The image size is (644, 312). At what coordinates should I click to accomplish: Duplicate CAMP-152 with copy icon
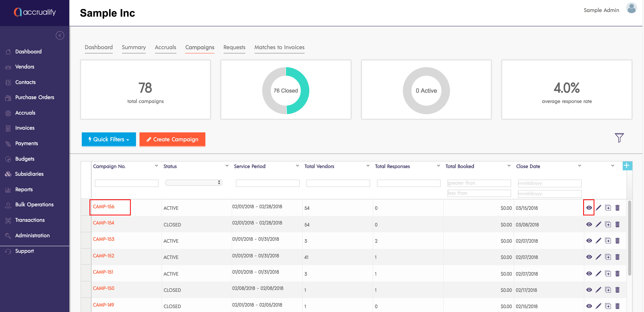[608, 257]
